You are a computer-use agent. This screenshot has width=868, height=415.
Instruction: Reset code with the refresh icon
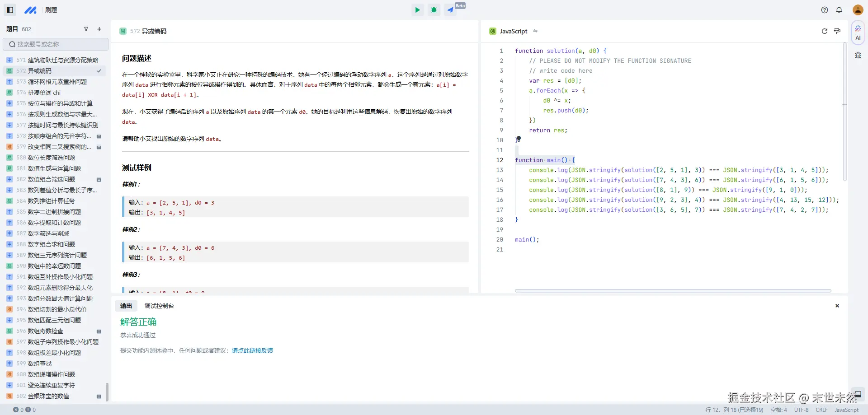(824, 31)
